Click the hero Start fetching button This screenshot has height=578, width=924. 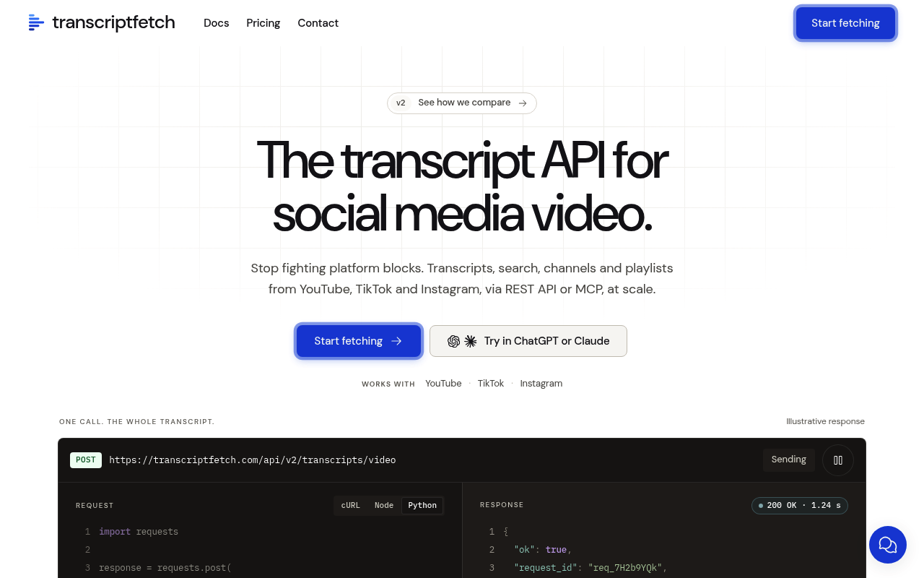(x=359, y=341)
